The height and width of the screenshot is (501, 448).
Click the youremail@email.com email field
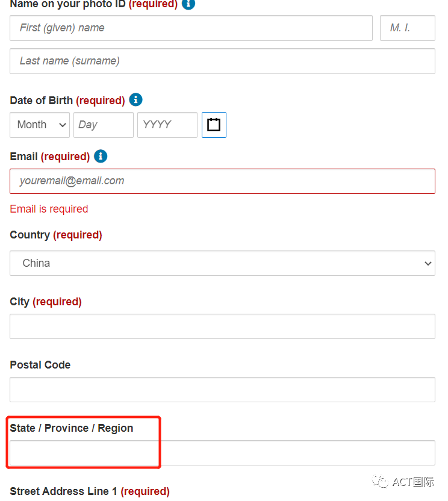tap(222, 181)
